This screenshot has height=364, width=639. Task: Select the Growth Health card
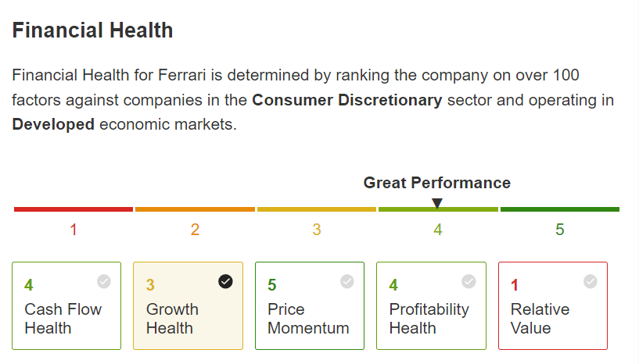tap(188, 305)
